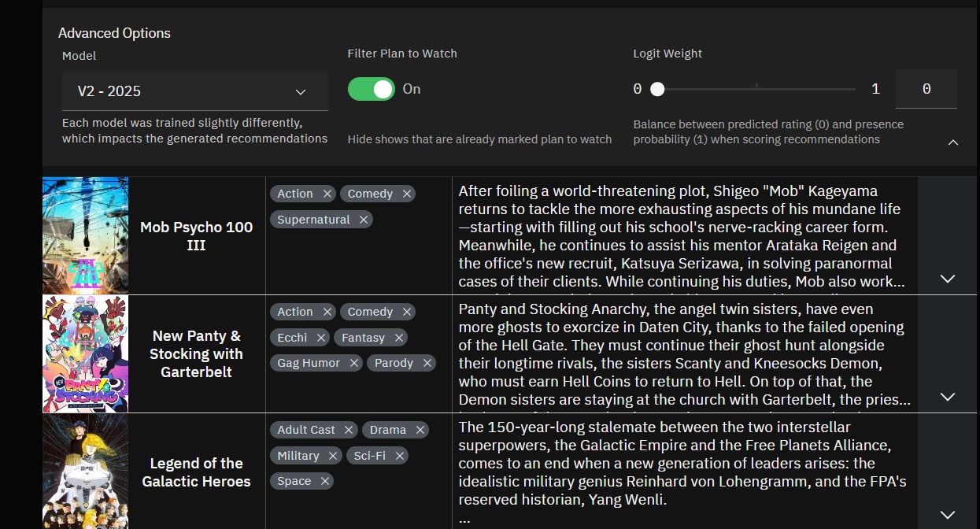
Task: Expand Legend of the Galactic Heroes row
Action: [x=948, y=515]
